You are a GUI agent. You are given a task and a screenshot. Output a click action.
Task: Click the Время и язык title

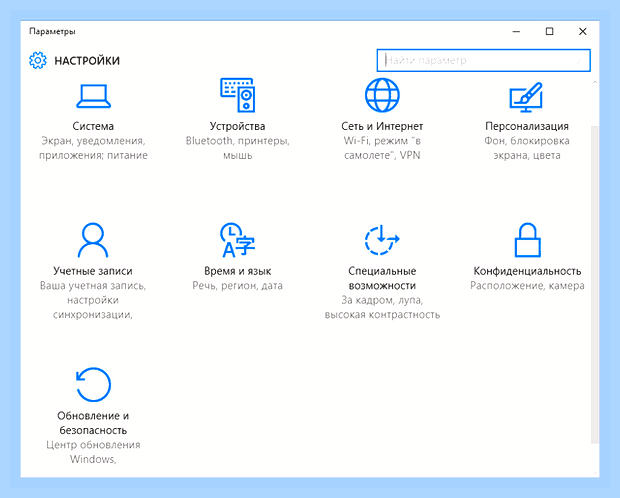pyautogui.click(x=237, y=271)
